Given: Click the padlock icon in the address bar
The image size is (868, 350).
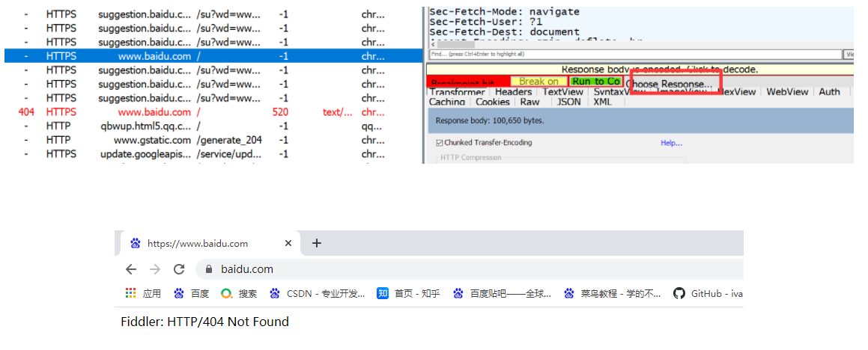Looking at the screenshot, I should pos(209,269).
